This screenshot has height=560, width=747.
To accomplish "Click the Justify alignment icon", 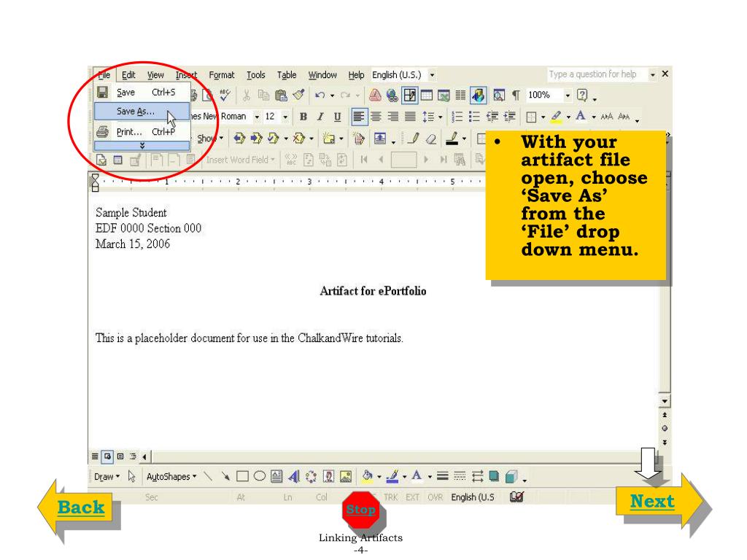I will click(410, 117).
